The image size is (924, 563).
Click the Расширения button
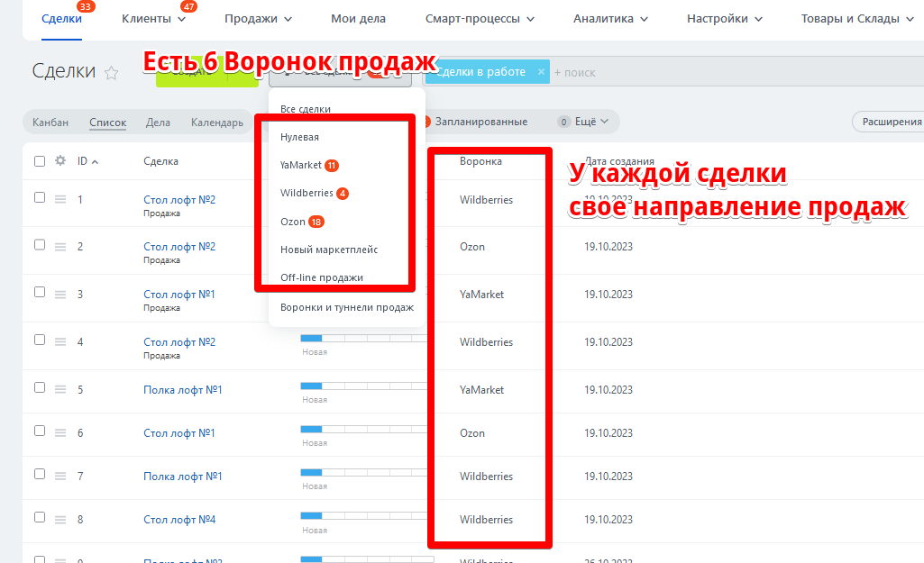click(891, 122)
